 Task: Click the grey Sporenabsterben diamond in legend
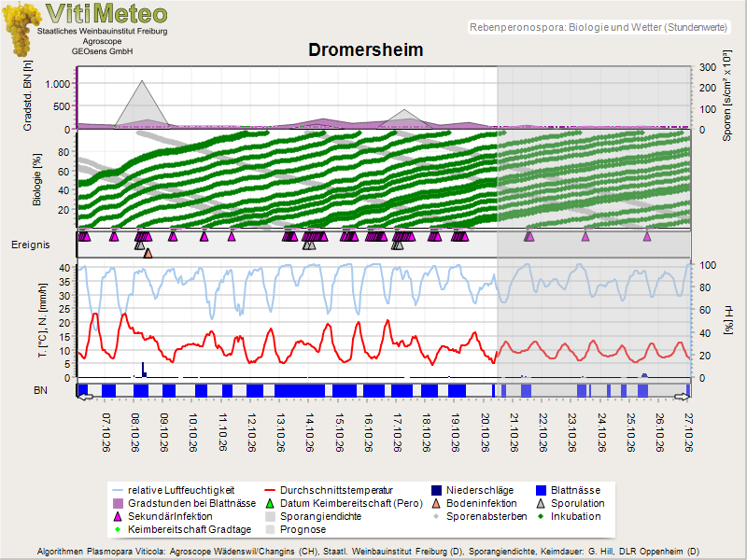(x=436, y=516)
